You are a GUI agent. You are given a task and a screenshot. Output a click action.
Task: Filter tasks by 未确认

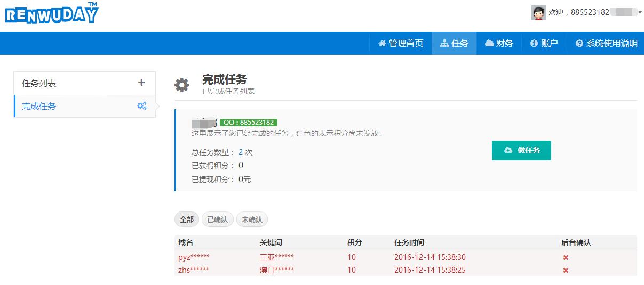(x=252, y=219)
